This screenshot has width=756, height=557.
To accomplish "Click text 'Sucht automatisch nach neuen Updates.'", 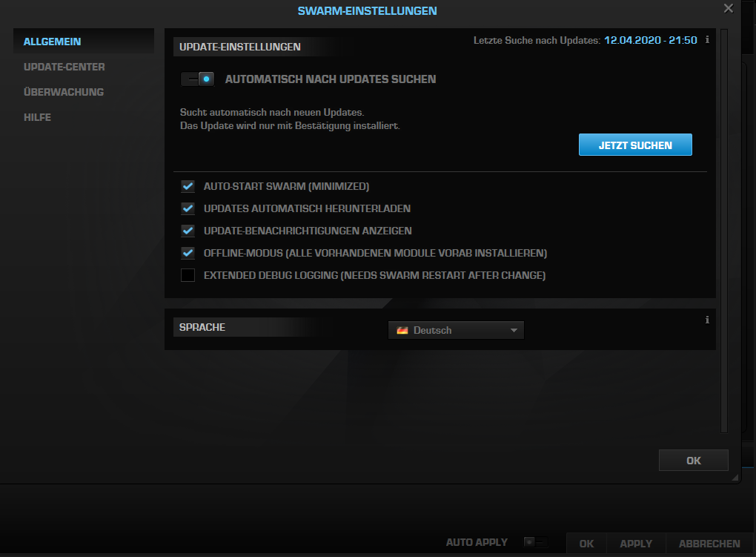I will (272, 113).
